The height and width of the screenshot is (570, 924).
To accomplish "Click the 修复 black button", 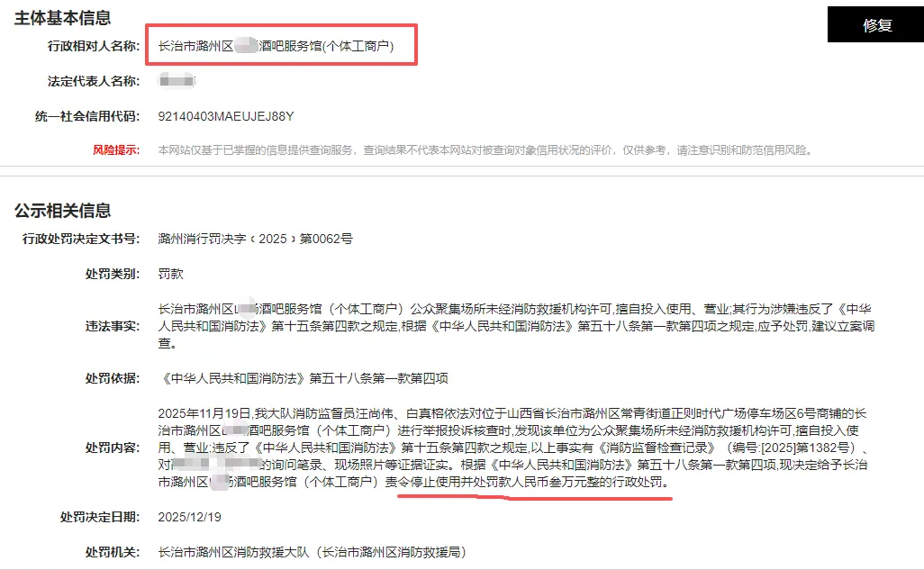I will (875, 24).
